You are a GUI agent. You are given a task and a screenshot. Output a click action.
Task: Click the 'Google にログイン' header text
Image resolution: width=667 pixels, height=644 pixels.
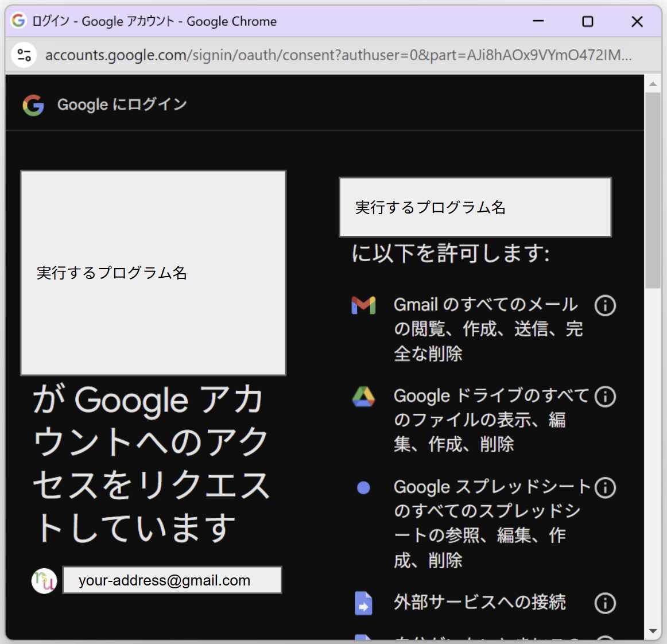(x=122, y=104)
